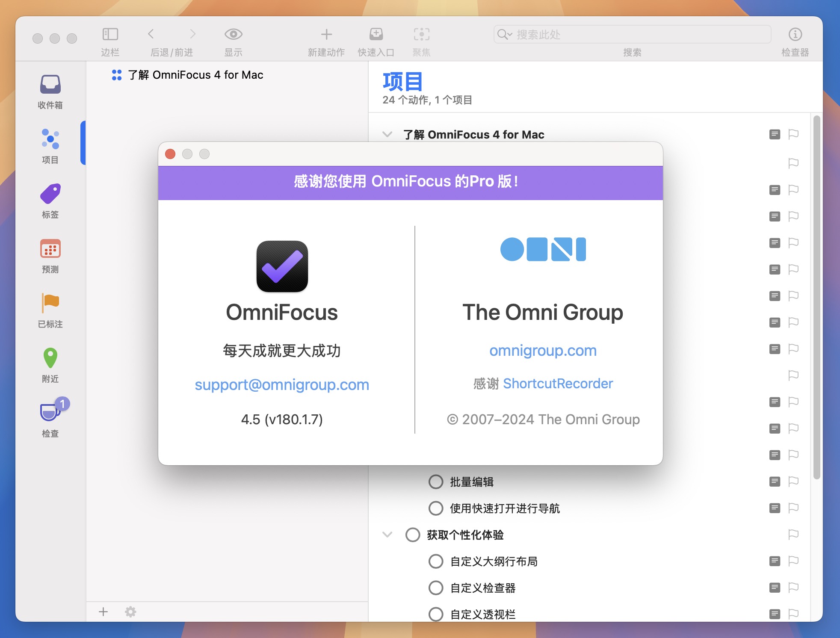Flag the 自定义检查器 action

[793, 588]
